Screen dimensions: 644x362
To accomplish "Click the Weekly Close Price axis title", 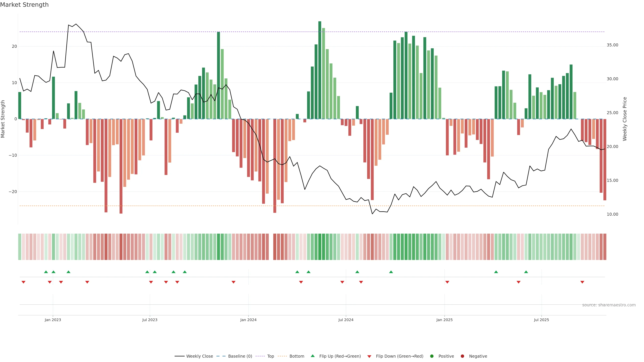I will pyautogui.click(x=625, y=119).
